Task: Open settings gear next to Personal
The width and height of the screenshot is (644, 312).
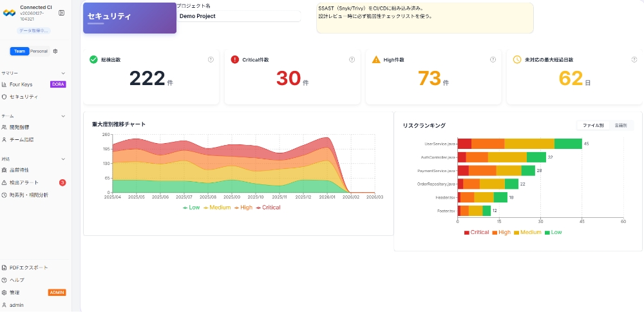Action: pyautogui.click(x=55, y=52)
